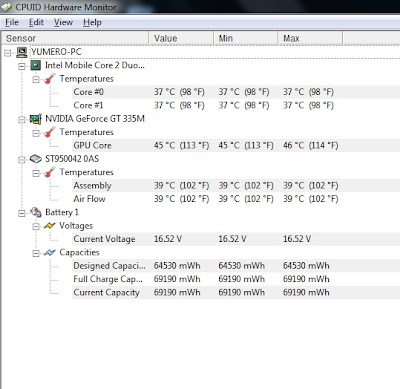Click the Max column header
The height and width of the screenshot is (389, 400).
tap(310, 38)
